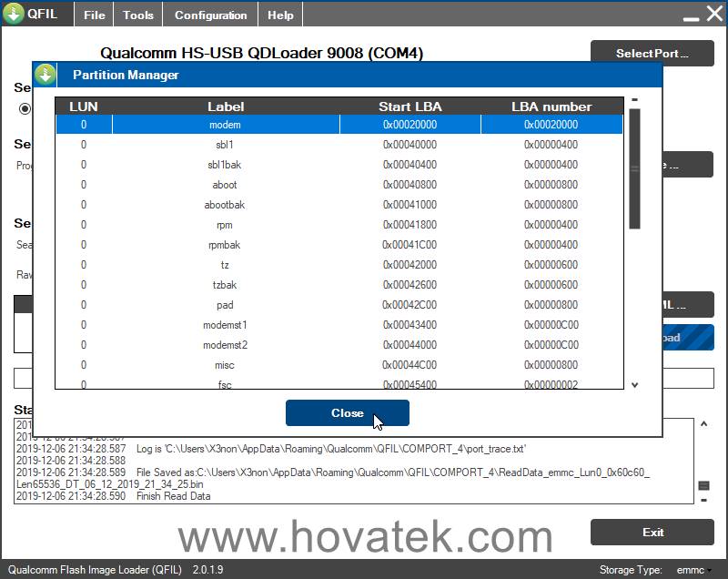Click Qualcomm HS-USB QDLoader 9008 port text
728x579 pixels.
tap(262, 53)
